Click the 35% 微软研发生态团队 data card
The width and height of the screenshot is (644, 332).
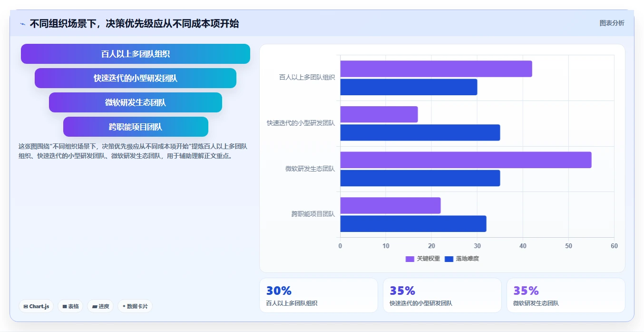tap(566, 295)
